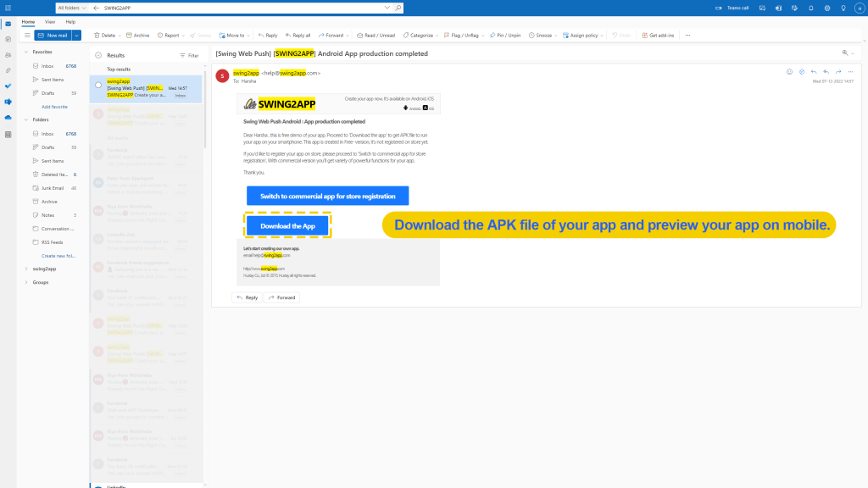This screenshot has height=488, width=868.
Task: Click the SWING2APP search input field
Action: [242, 8]
